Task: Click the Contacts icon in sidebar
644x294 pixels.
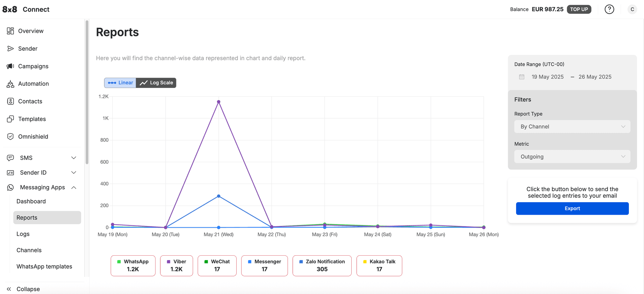Action: [x=10, y=101]
